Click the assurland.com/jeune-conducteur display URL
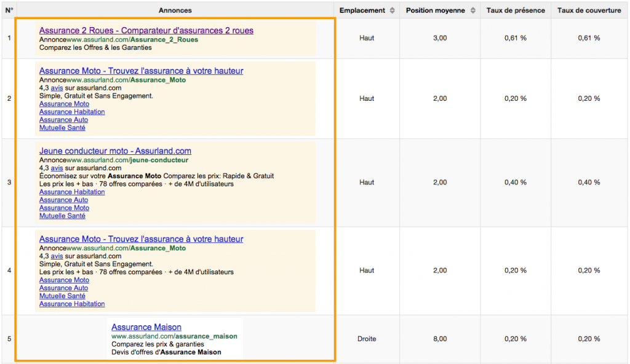The width and height of the screenshot is (630, 364). [127, 160]
